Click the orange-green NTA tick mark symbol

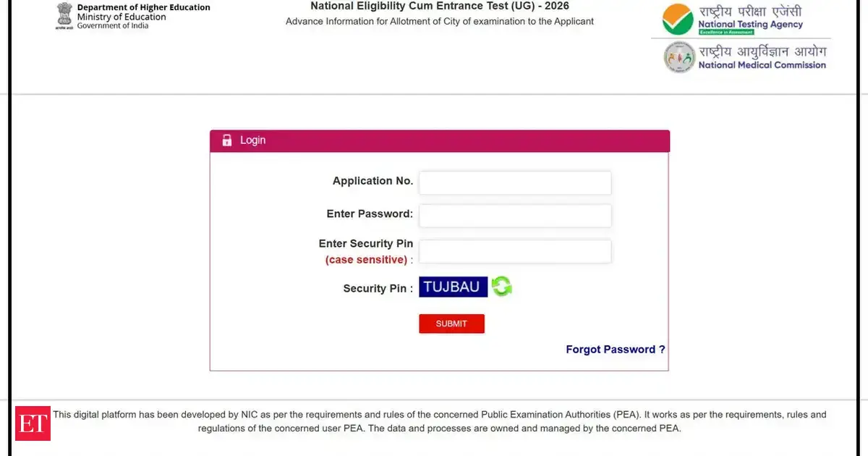678,19
